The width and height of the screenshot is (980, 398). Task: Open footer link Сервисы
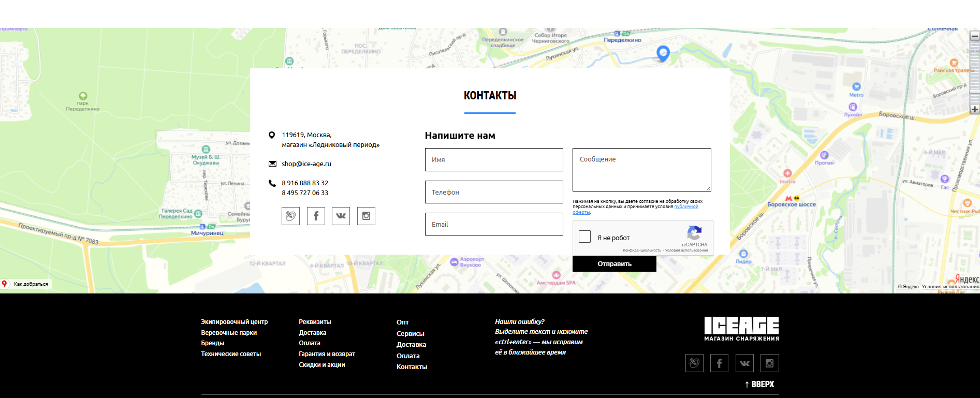411,334
